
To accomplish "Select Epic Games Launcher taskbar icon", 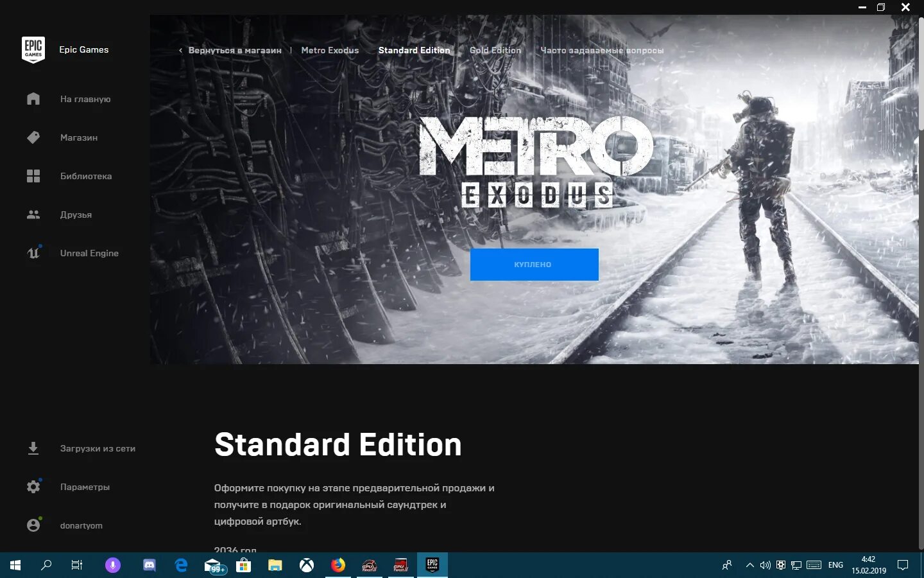I will (x=432, y=565).
